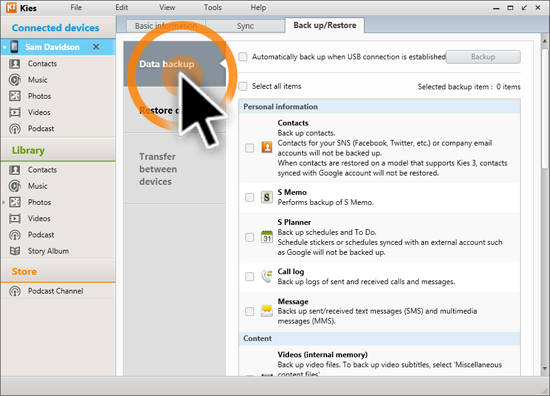Disconnect Sam Davidson with the X icon
The height and width of the screenshot is (396, 550).
click(x=96, y=47)
